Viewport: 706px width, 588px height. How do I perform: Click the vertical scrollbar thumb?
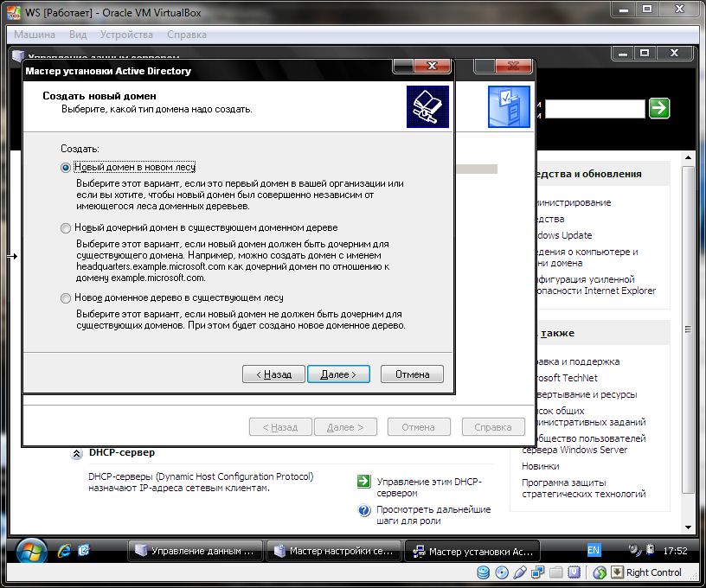point(688,329)
